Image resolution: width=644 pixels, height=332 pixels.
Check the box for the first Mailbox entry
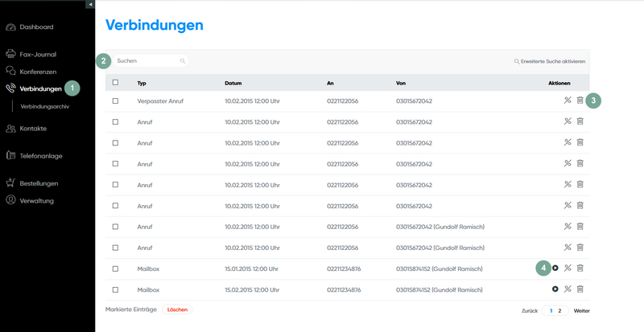tap(115, 268)
